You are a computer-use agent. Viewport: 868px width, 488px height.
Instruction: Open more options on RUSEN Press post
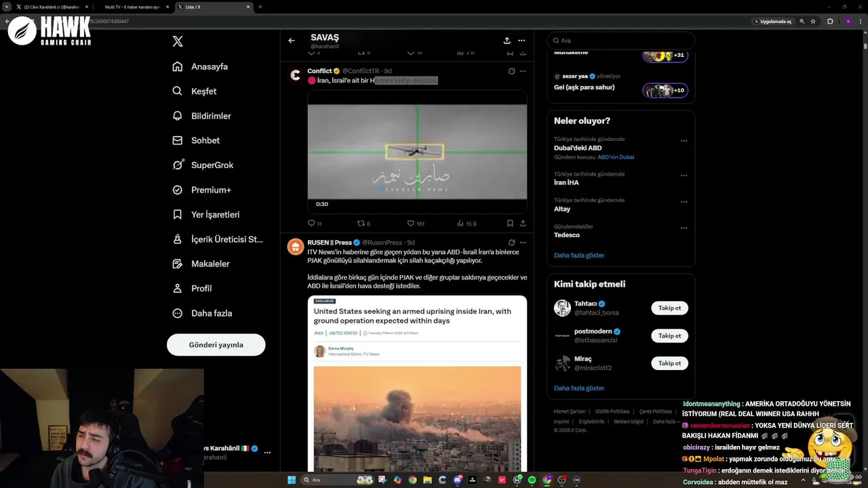523,243
